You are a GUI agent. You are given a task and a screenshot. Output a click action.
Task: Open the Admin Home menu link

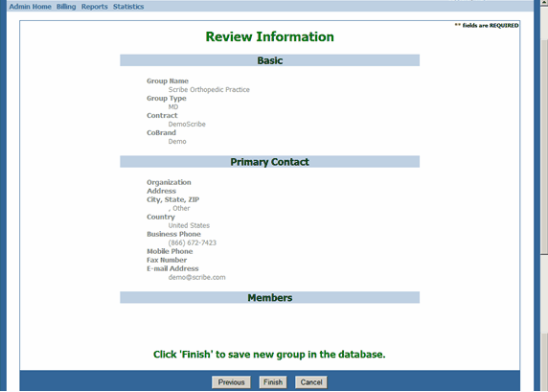(x=30, y=7)
